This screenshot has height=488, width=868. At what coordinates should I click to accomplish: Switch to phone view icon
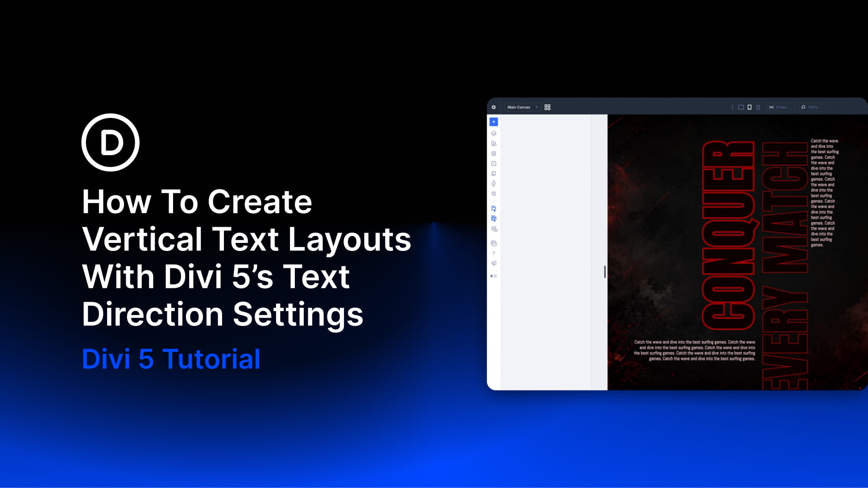pos(758,107)
